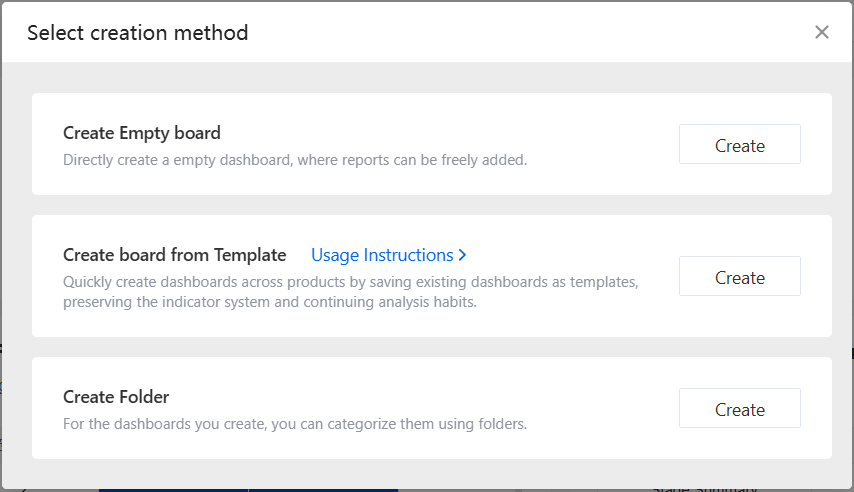This screenshot has width=854, height=492.
Task: Click the gray gap between first two cards
Action: (x=432, y=205)
